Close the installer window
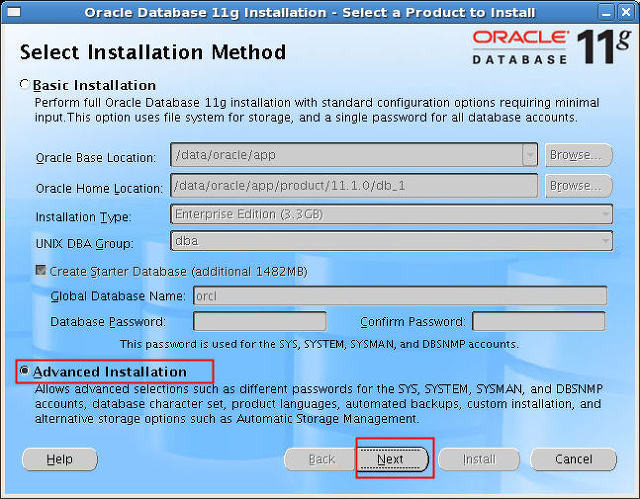Image resolution: width=640 pixels, height=499 pixels. pyautogui.click(x=626, y=13)
